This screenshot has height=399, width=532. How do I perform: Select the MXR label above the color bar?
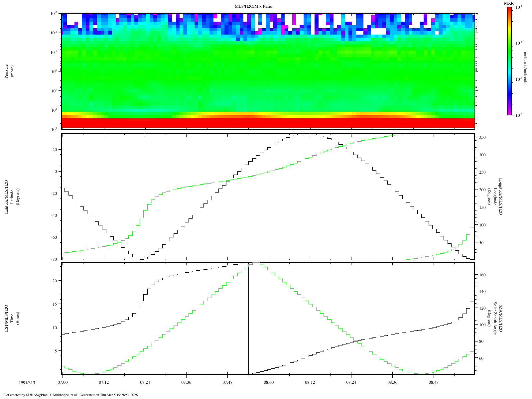point(509,3)
